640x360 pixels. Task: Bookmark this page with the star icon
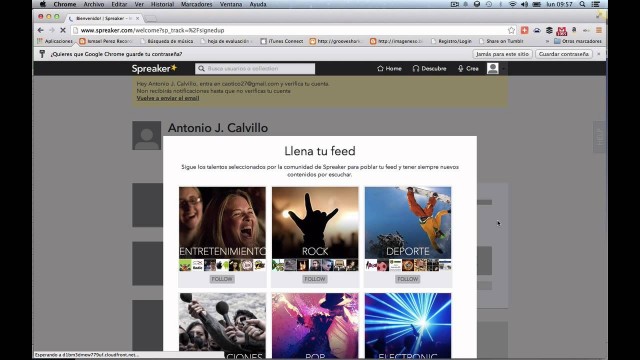click(511, 30)
